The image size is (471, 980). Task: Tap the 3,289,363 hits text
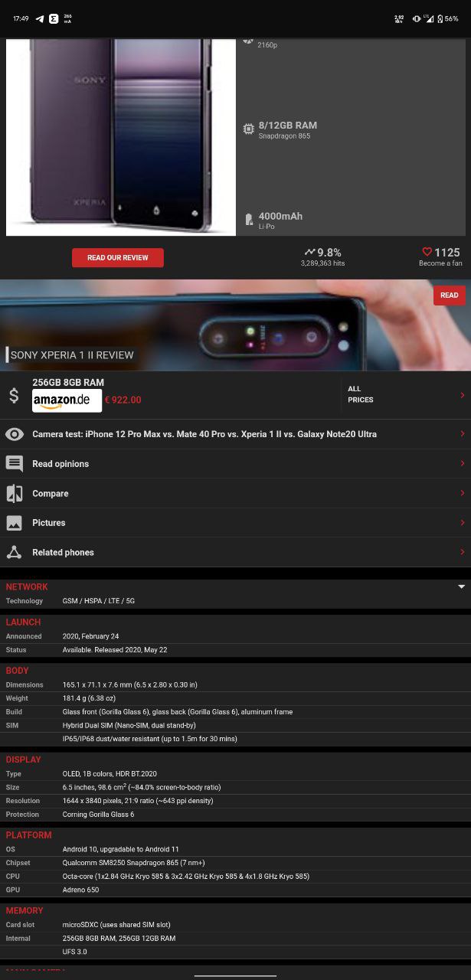[322, 263]
